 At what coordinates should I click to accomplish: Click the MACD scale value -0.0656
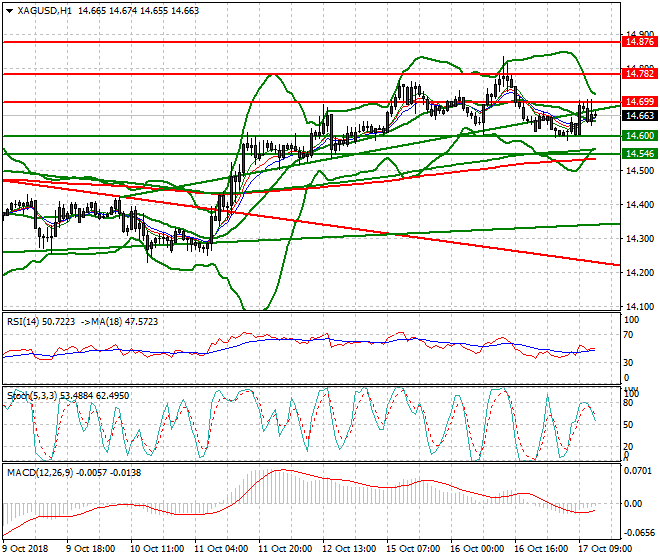pyautogui.click(x=639, y=533)
